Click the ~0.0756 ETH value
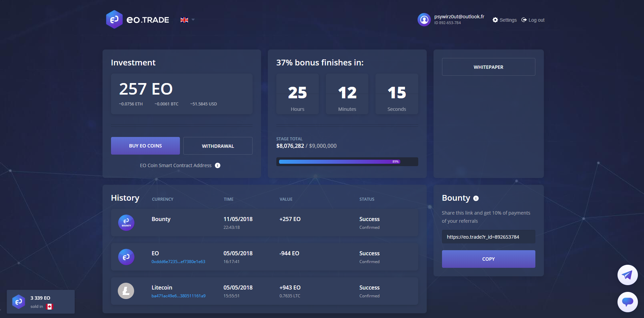 131,104
